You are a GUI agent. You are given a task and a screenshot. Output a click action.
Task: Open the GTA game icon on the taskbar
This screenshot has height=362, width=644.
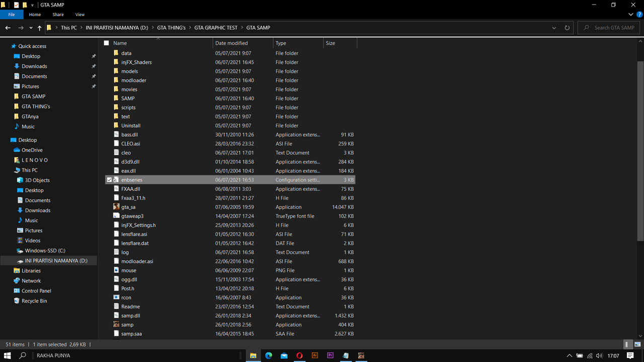pyautogui.click(x=361, y=355)
